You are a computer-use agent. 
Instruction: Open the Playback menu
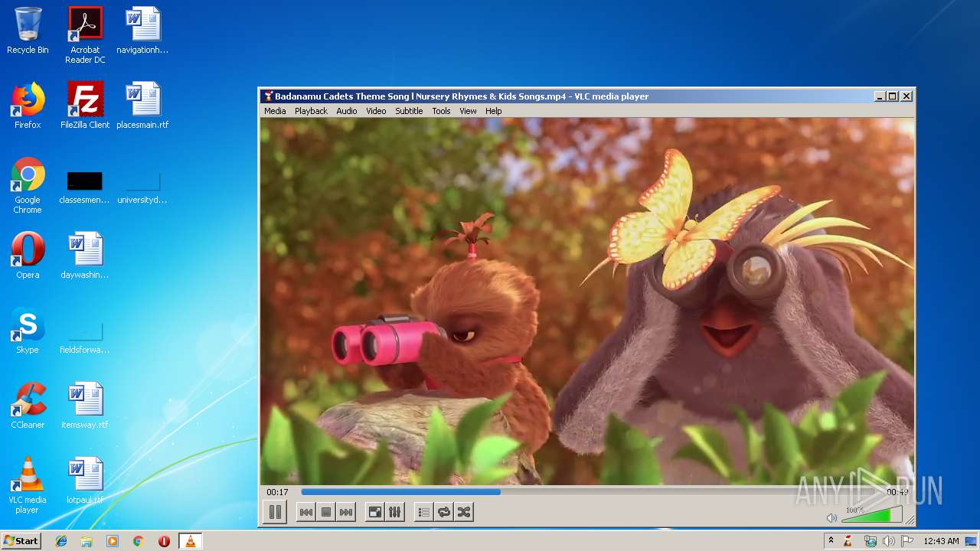coord(311,111)
